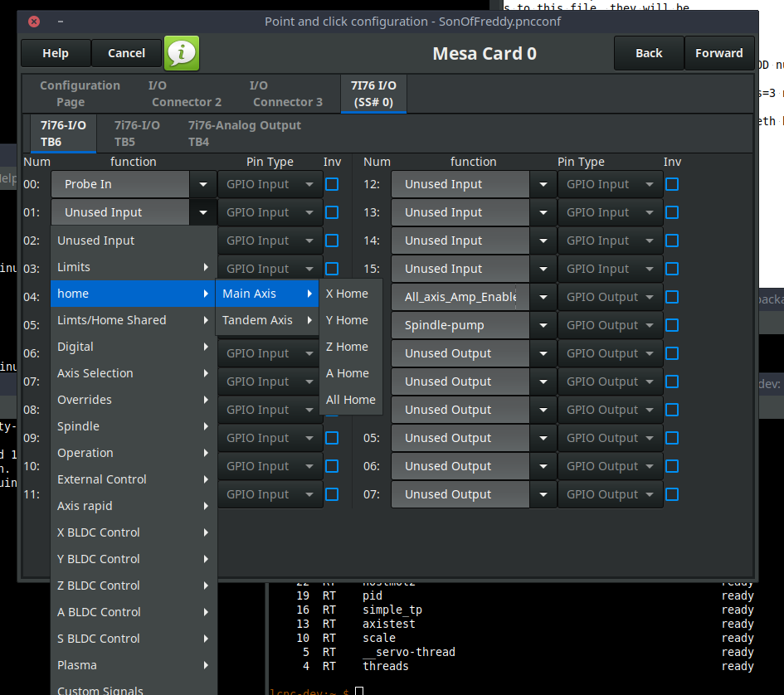Enable Inv checkbox for input row 13
Screen dimensions: 784x695
672,212
